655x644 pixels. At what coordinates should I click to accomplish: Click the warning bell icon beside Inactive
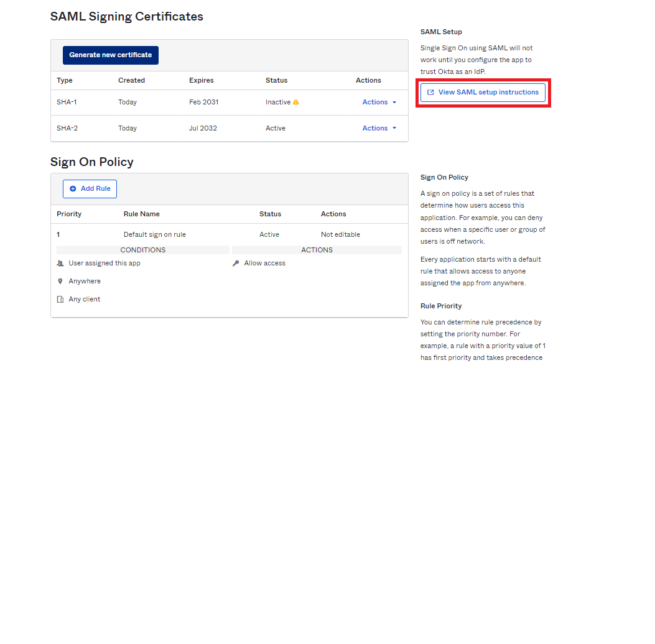click(x=296, y=102)
